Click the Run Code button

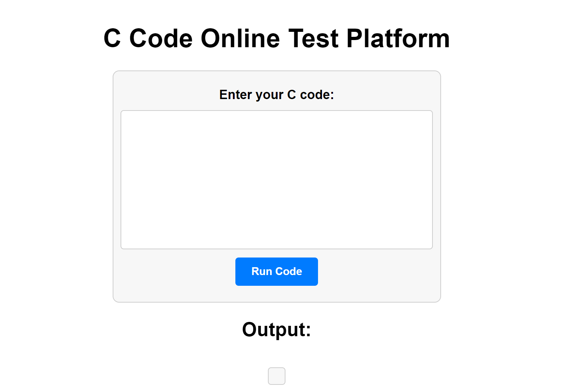coord(277,271)
